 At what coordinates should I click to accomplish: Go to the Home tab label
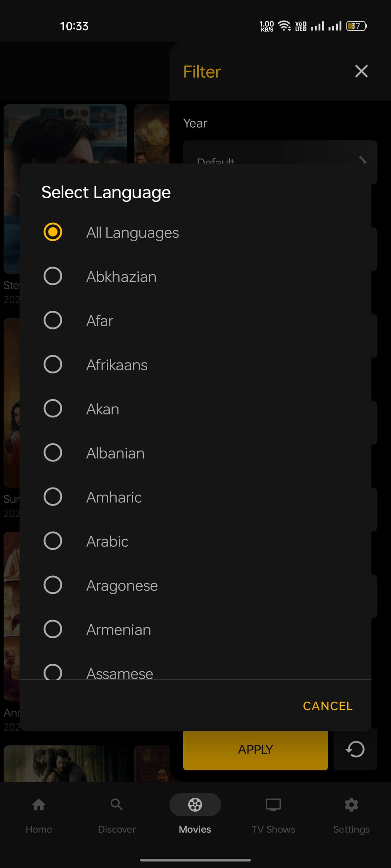39,829
